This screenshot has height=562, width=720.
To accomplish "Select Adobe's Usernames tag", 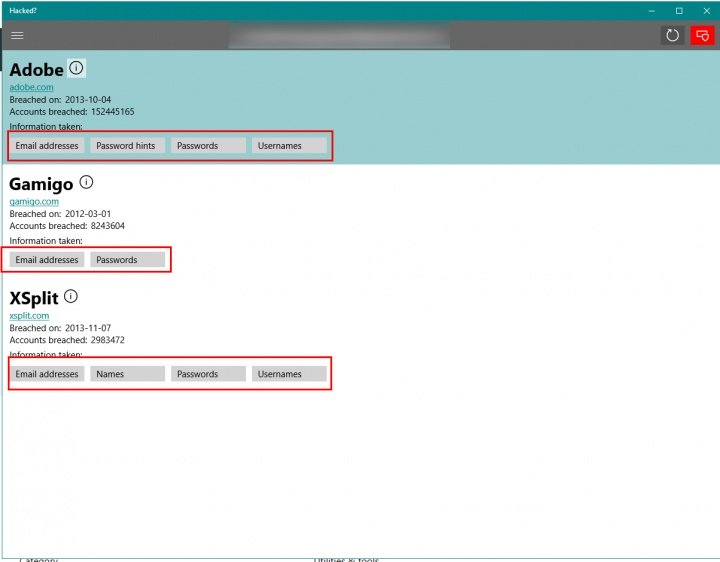I will click(289, 146).
